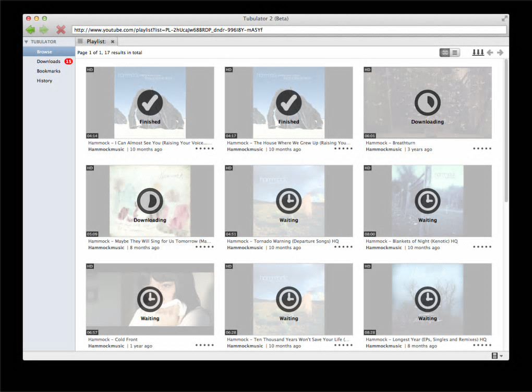Click the red X stop button
This screenshot has width=532, height=392.
pos(61,30)
